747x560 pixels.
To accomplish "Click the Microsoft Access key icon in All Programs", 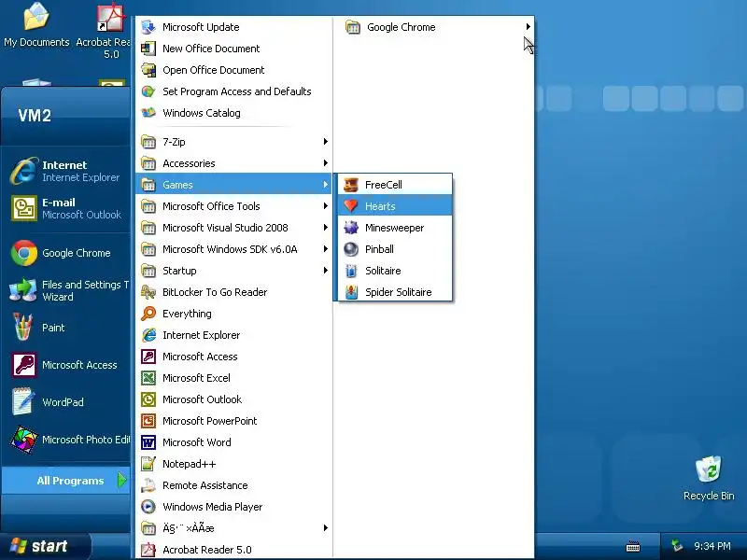I will tap(148, 357).
